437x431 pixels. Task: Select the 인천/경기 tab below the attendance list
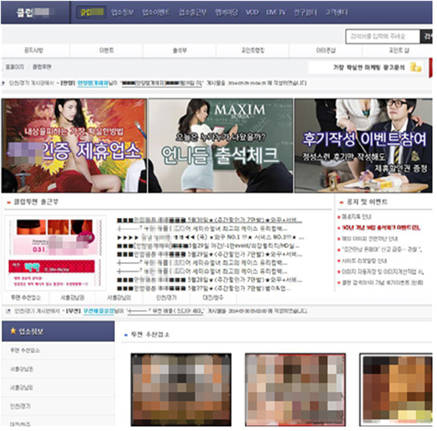point(166,297)
